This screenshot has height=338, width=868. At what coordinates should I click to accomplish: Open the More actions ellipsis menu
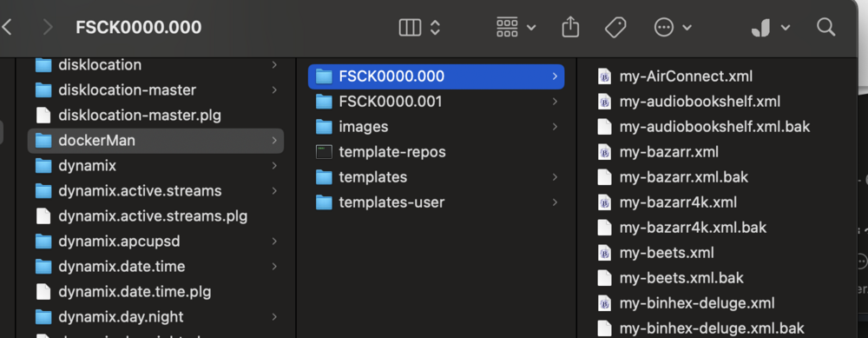point(673,27)
